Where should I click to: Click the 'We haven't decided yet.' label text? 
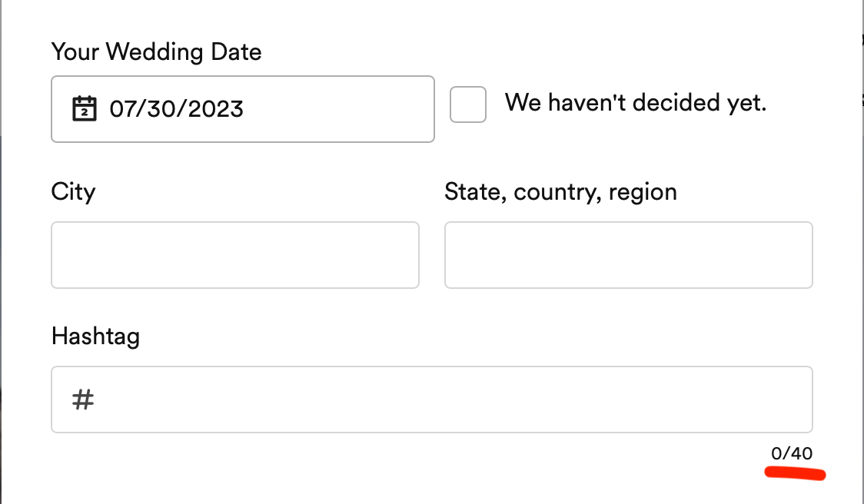pos(636,103)
